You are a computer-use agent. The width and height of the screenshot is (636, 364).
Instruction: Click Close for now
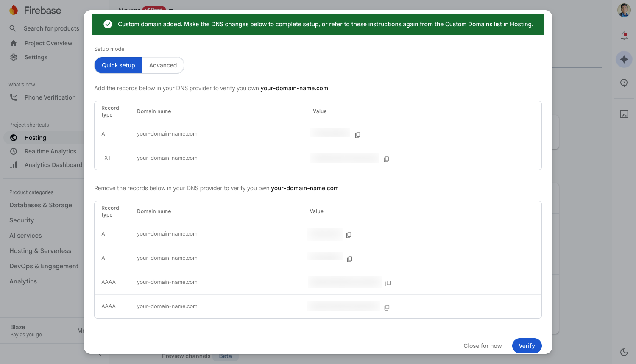(x=483, y=346)
